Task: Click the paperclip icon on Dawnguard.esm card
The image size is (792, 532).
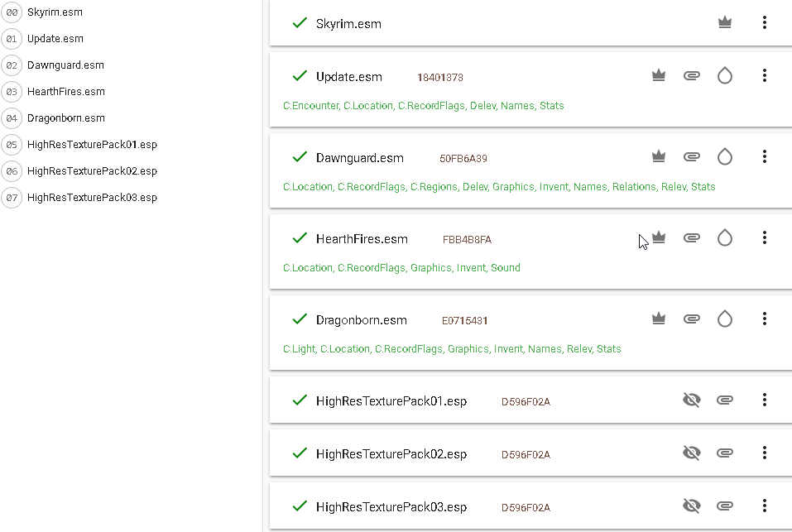Action: click(x=692, y=156)
